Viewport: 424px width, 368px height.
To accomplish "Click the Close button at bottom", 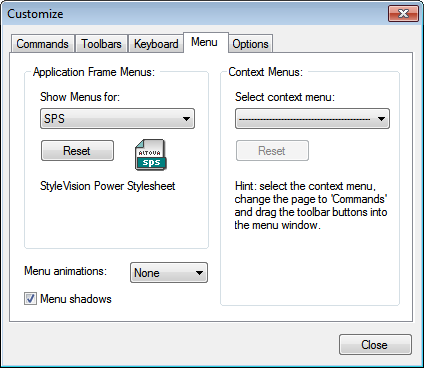I will click(375, 345).
